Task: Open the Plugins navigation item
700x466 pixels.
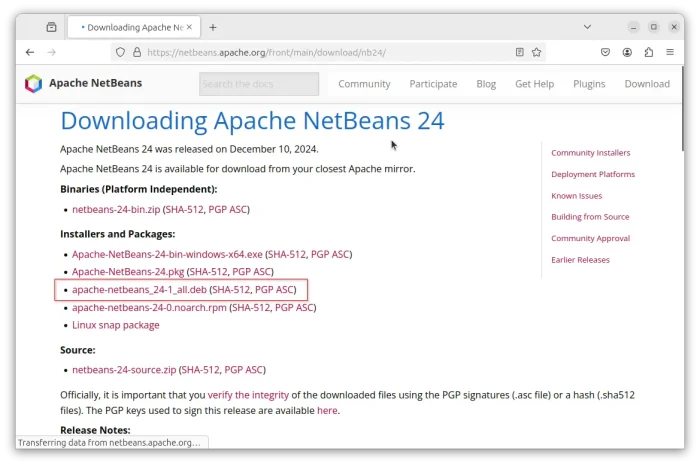Action: click(589, 84)
